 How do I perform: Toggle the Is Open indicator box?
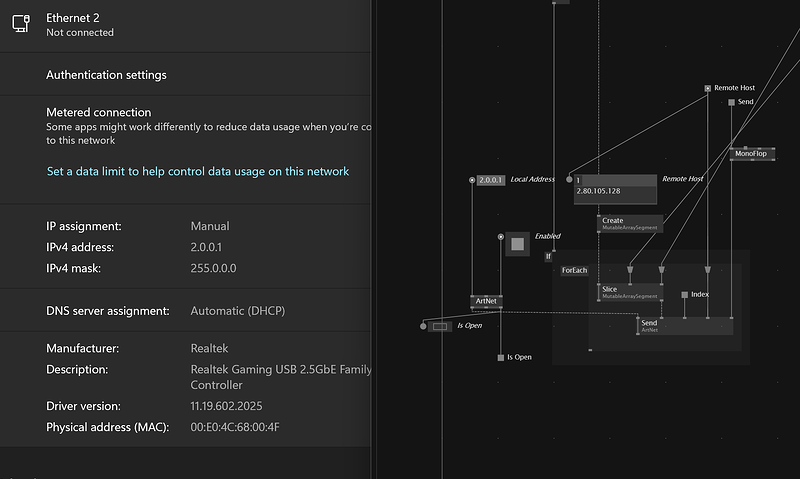click(440, 326)
